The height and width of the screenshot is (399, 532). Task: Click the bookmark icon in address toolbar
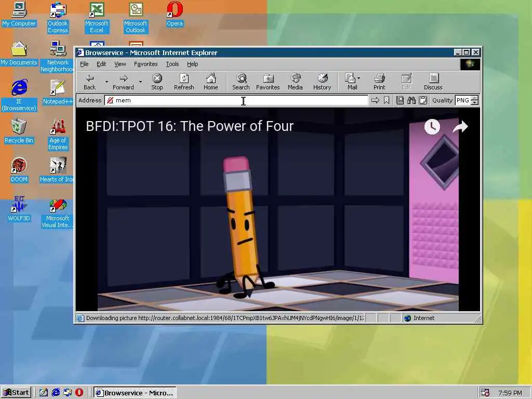click(x=387, y=100)
